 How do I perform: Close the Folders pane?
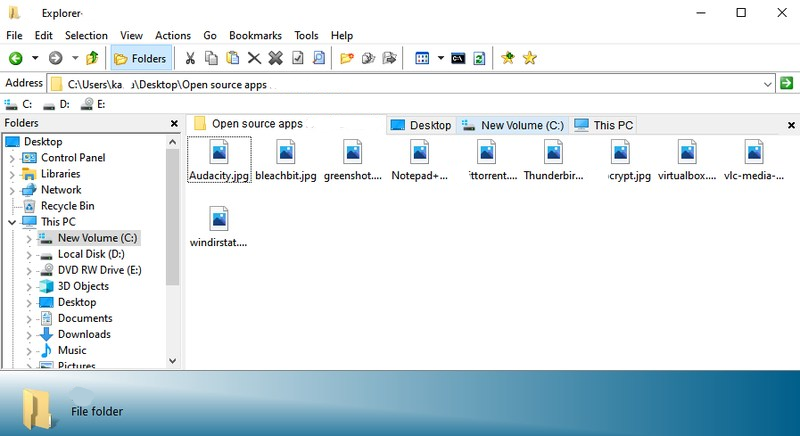tap(173, 123)
